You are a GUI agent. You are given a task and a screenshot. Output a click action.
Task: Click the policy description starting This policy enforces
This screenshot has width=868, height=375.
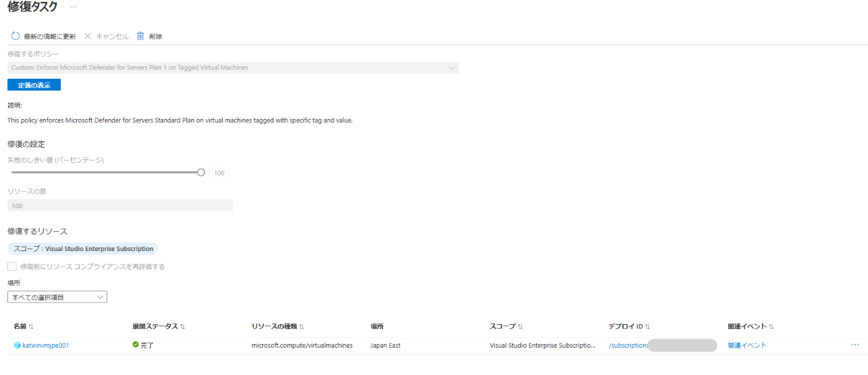(180, 120)
